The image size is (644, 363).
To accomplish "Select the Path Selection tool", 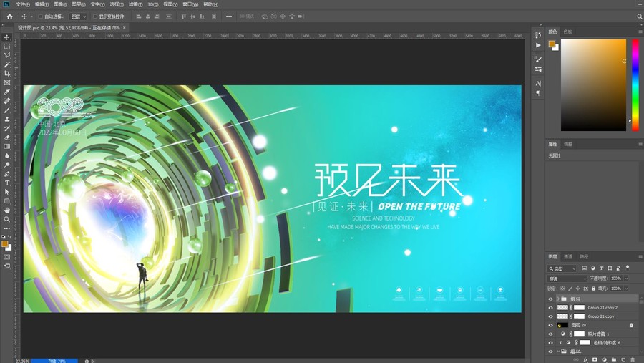I will (x=7, y=192).
